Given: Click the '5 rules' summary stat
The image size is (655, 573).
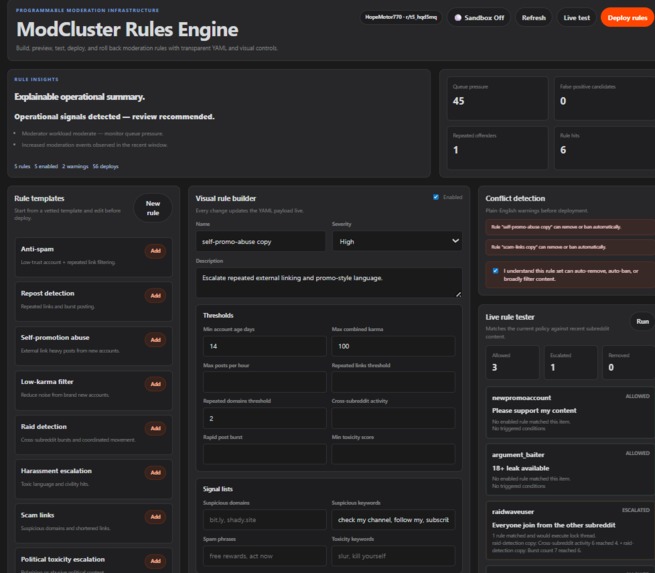Looking at the screenshot, I should [22, 166].
